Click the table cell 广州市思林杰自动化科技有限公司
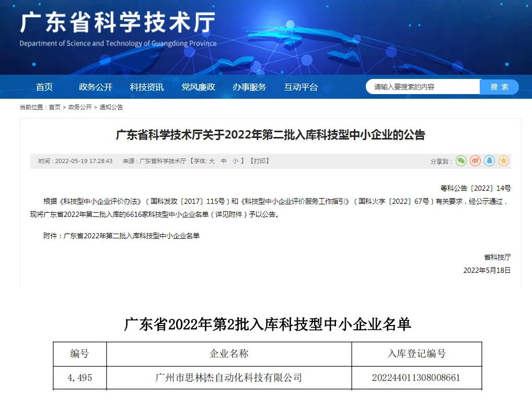This screenshot has height=415, width=532. tap(229, 378)
